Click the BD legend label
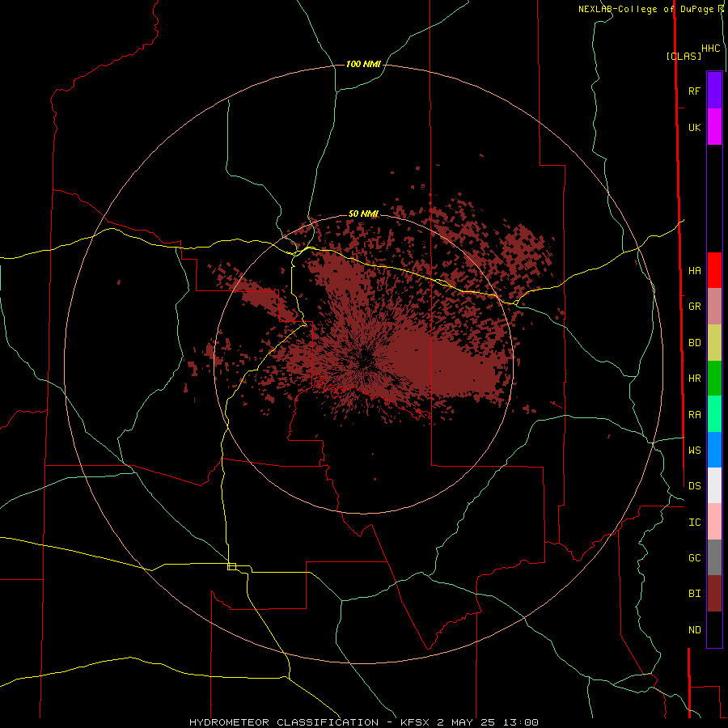728x728 pixels. (x=694, y=343)
